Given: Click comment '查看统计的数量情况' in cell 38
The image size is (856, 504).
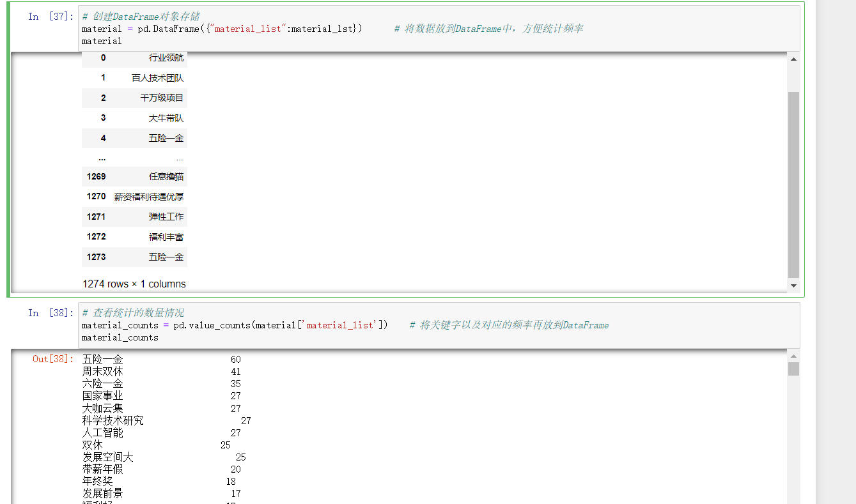Looking at the screenshot, I should tap(133, 313).
